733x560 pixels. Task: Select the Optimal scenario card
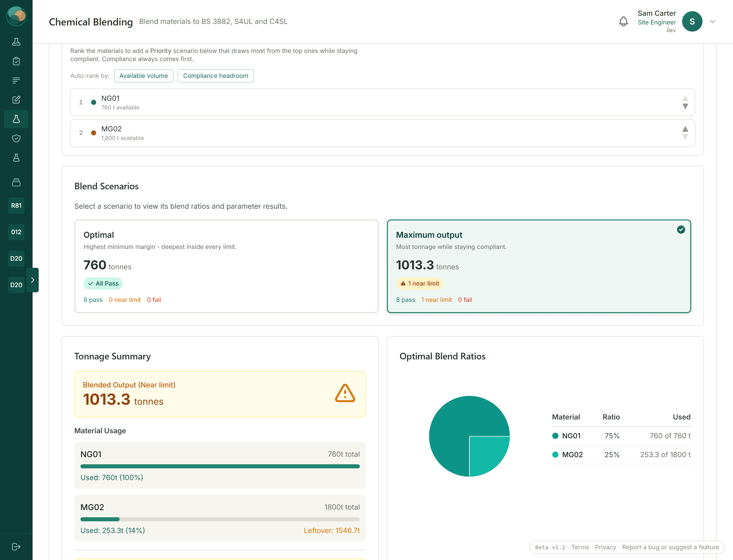226,266
